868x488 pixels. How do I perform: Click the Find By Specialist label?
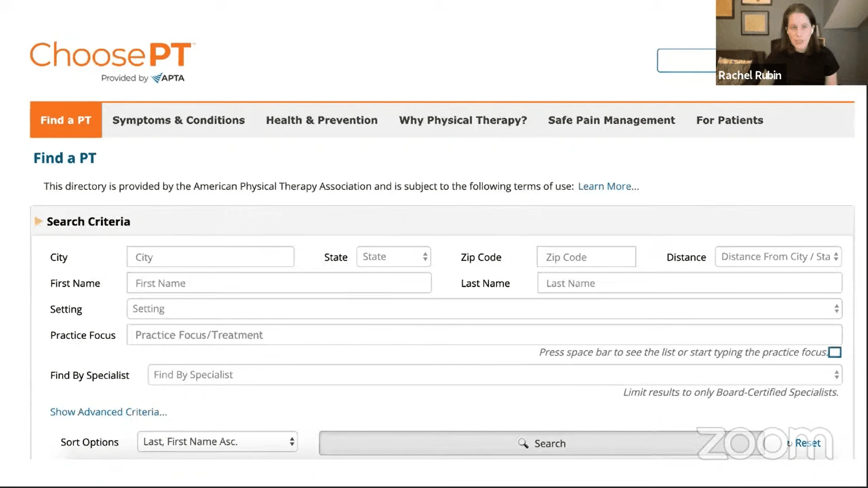[90, 375]
